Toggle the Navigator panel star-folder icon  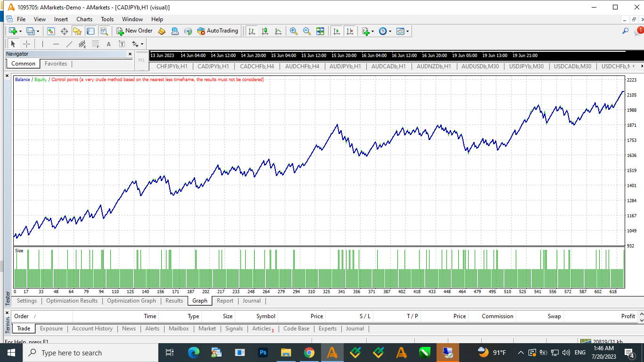(77, 31)
